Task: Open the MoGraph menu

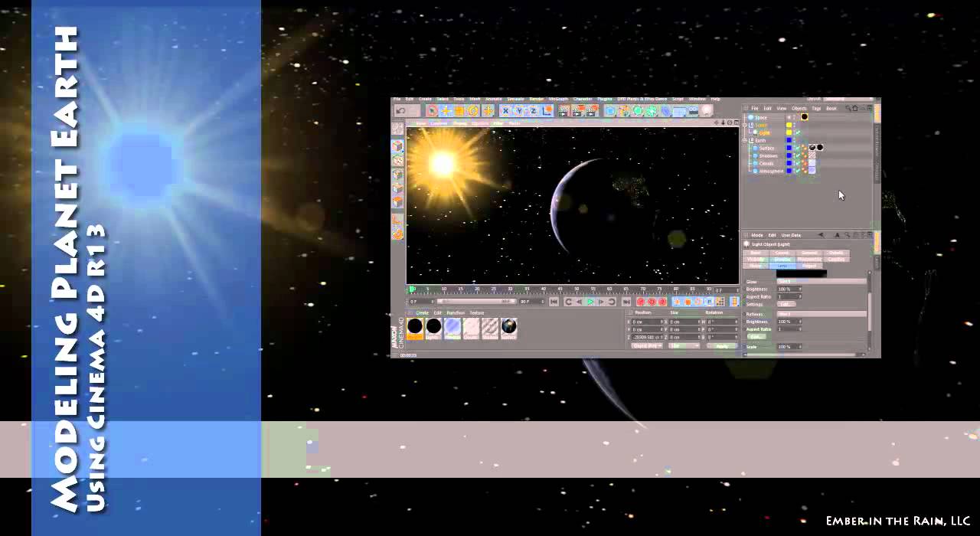Action: 558,99
